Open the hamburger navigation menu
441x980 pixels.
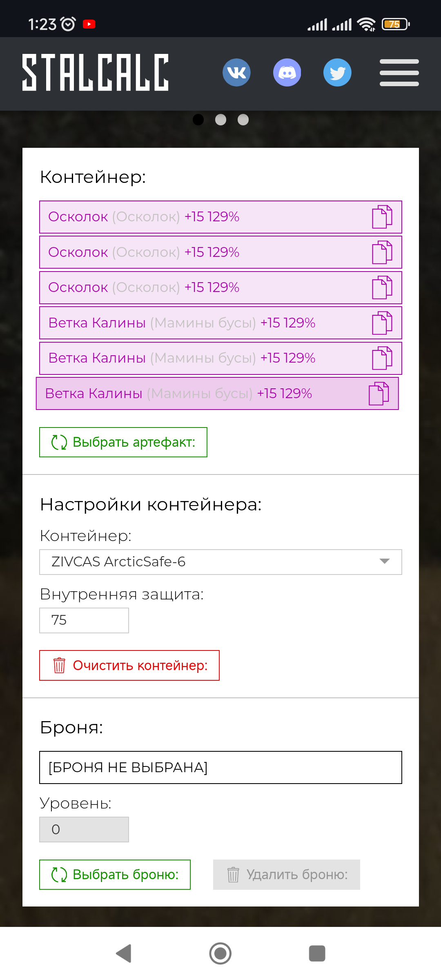[x=399, y=73]
